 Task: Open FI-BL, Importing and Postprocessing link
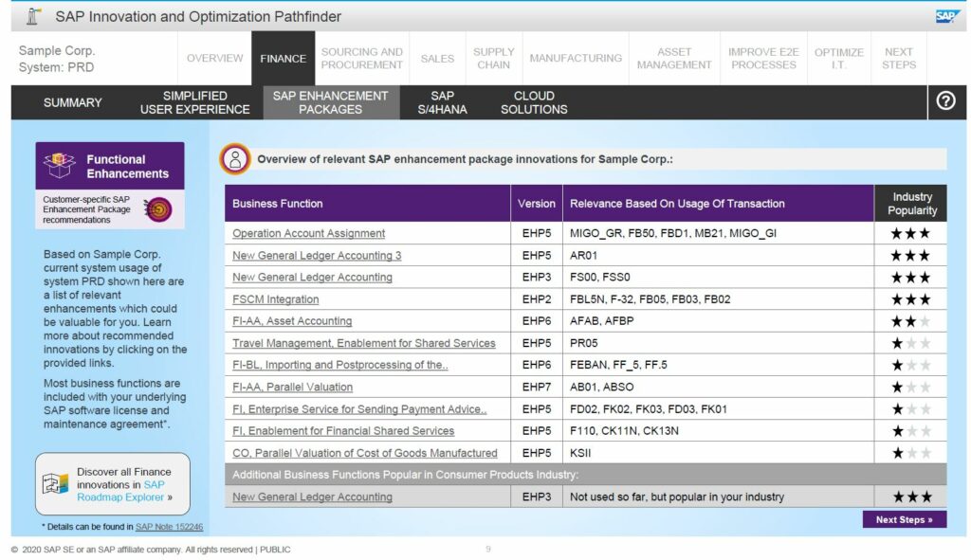pyautogui.click(x=340, y=365)
